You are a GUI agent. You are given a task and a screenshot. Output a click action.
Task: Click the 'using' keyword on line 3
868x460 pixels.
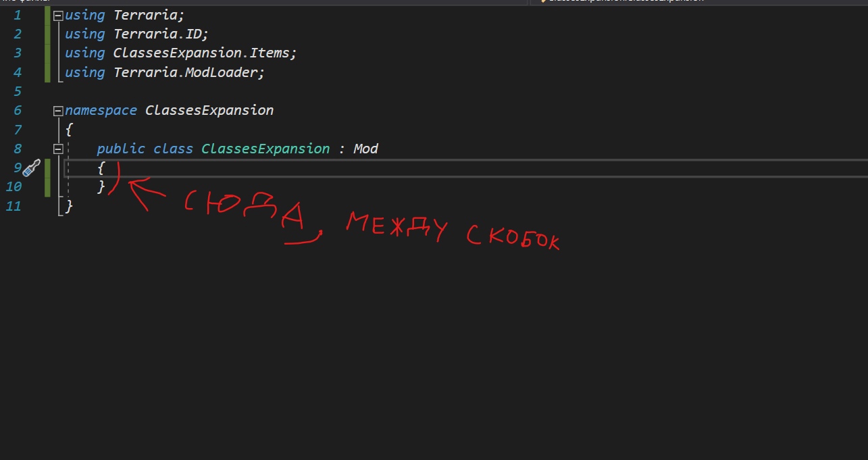tap(85, 53)
